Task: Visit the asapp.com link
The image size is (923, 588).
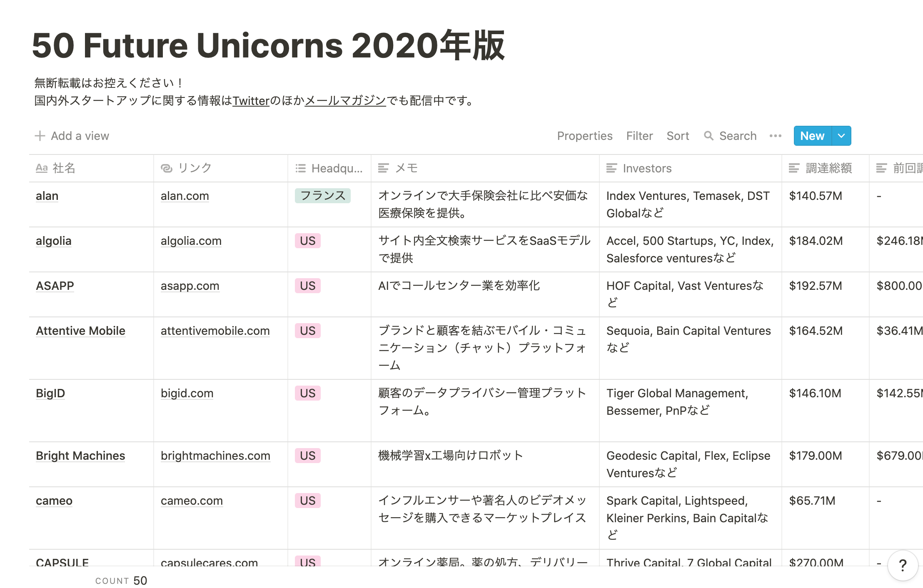Action: pos(190,286)
